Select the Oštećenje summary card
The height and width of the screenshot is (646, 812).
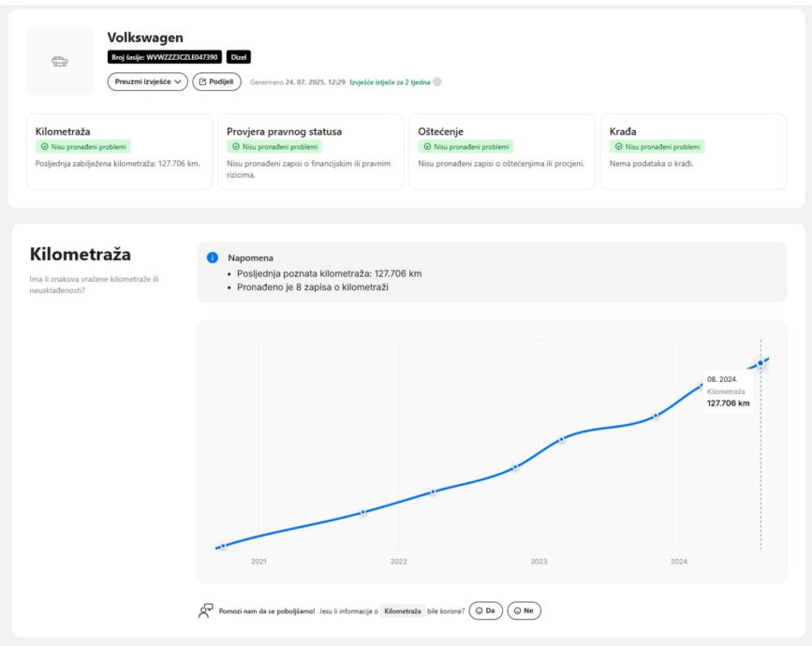point(502,151)
